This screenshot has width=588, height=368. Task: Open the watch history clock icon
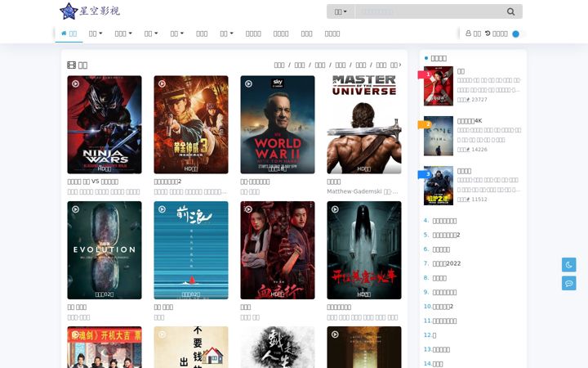coord(488,33)
